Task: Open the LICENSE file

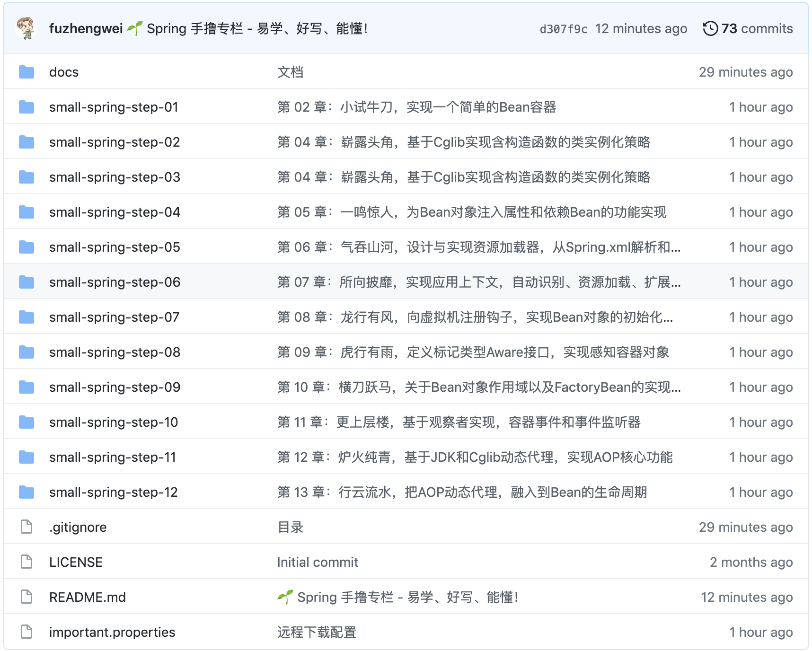Action: tap(76, 562)
